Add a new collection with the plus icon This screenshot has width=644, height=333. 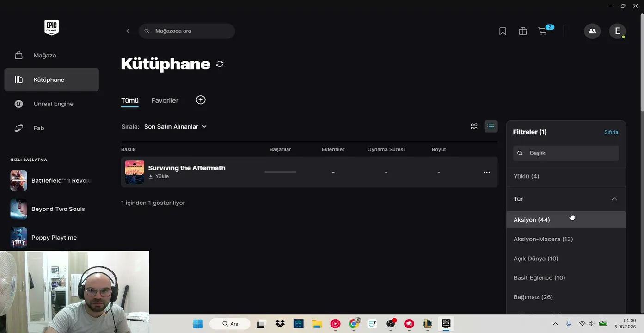(201, 100)
